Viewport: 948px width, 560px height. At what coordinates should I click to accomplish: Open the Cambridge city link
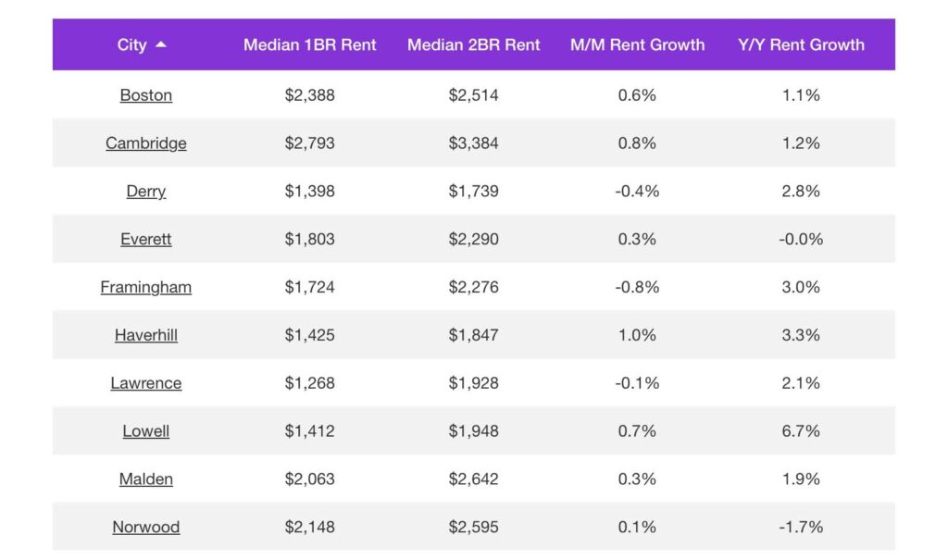coord(146,143)
